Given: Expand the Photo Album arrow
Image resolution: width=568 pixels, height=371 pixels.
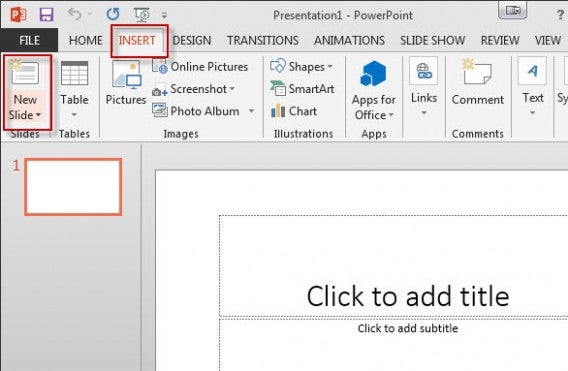Looking at the screenshot, I should point(251,111).
